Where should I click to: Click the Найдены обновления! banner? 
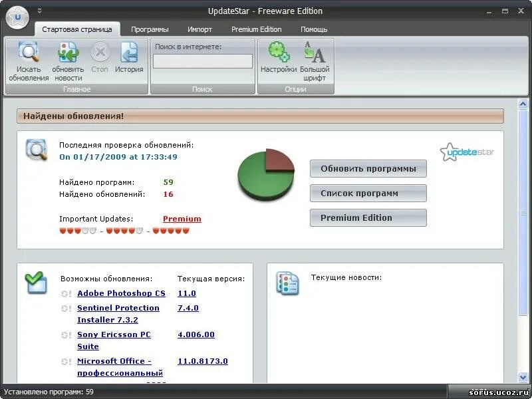point(260,116)
